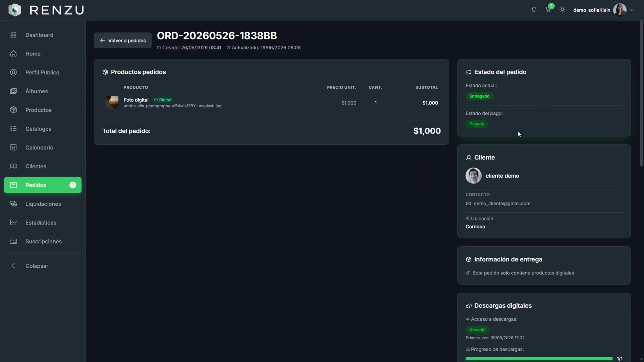Click the cliente demo avatar photo

(473, 176)
